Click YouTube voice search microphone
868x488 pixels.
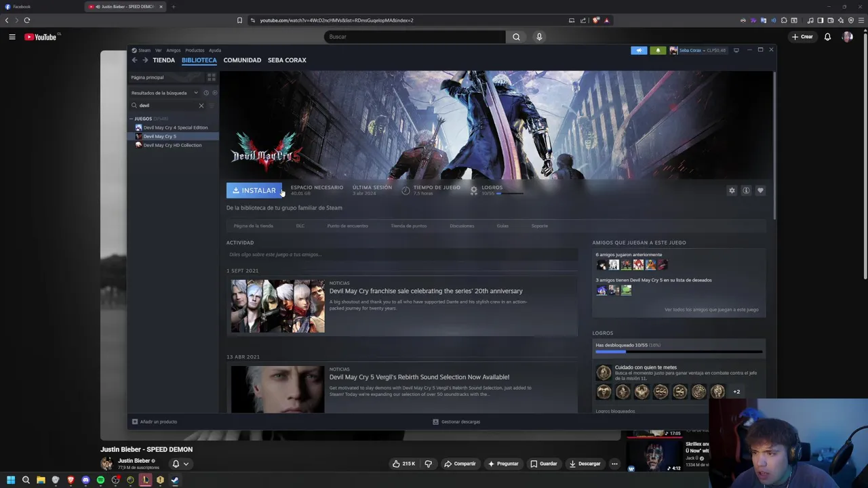pos(539,37)
